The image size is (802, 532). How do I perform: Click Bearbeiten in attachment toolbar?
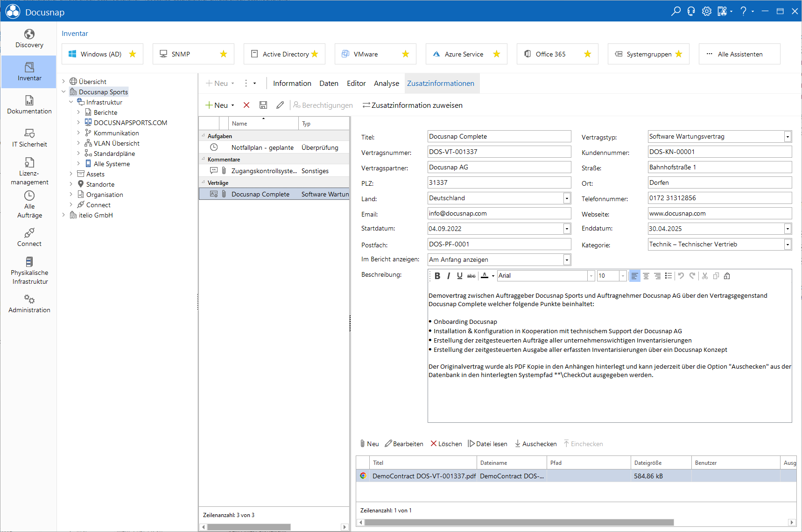pyautogui.click(x=404, y=444)
